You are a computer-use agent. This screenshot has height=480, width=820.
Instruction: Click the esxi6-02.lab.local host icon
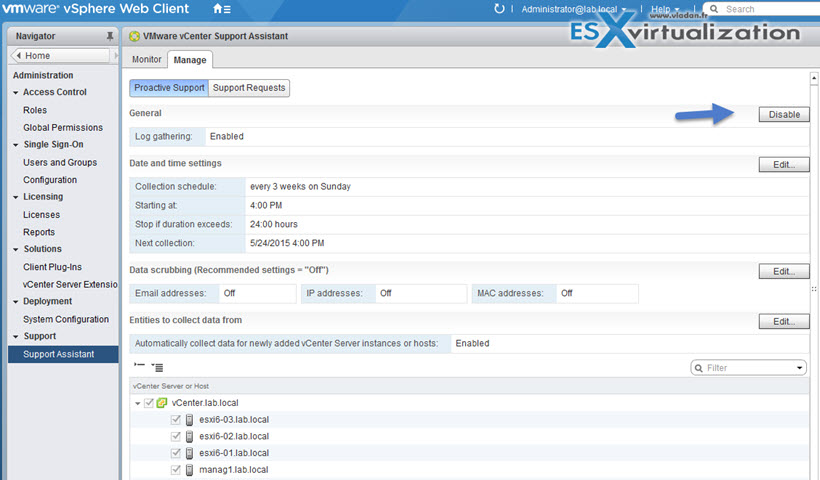coord(189,436)
